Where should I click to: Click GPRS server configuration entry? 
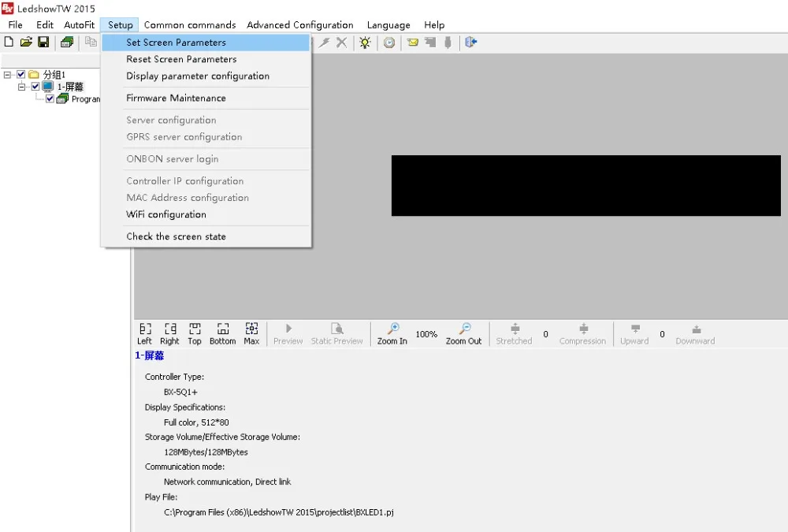click(x=206, y=137)
